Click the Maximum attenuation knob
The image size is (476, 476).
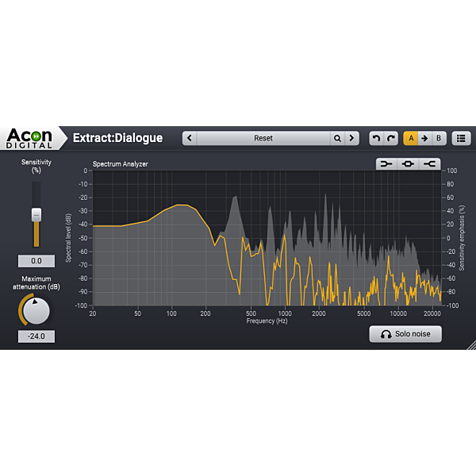point(36,311)
